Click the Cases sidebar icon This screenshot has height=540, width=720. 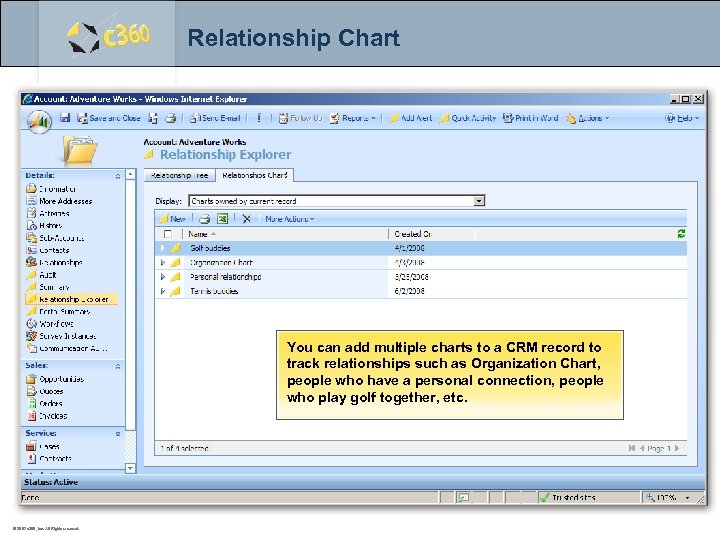31,446
